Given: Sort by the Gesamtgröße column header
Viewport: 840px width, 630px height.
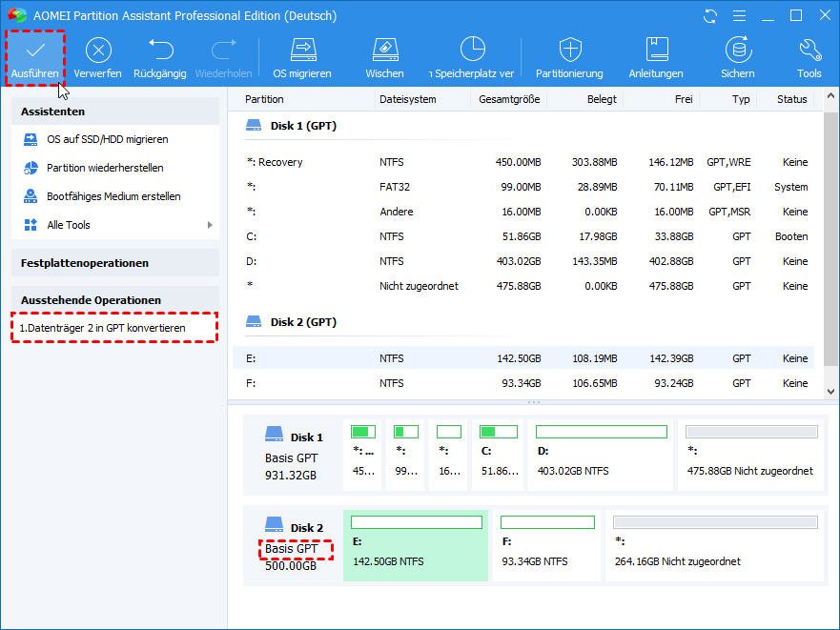Looking at the screenshot, I should tap(509, 99).
